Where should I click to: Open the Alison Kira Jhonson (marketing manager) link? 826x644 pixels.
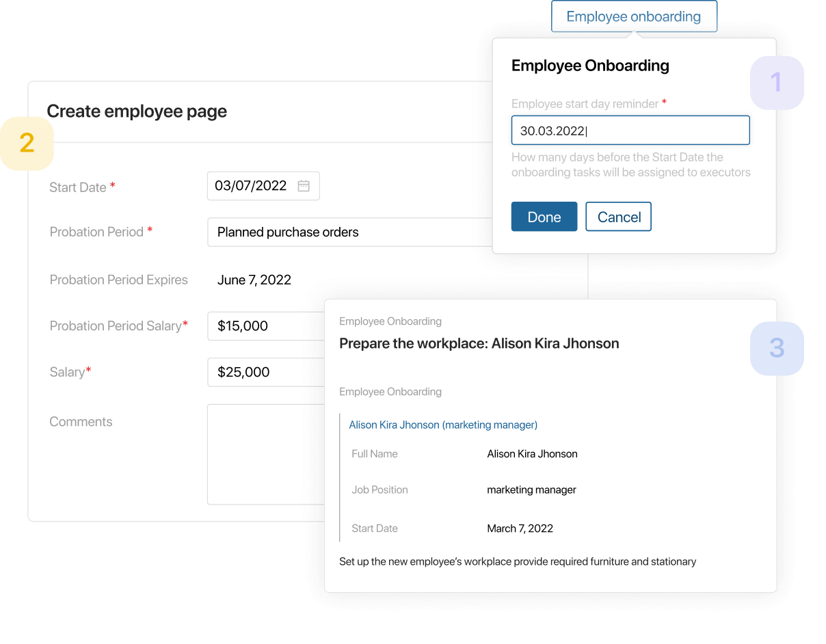point(443,425)
